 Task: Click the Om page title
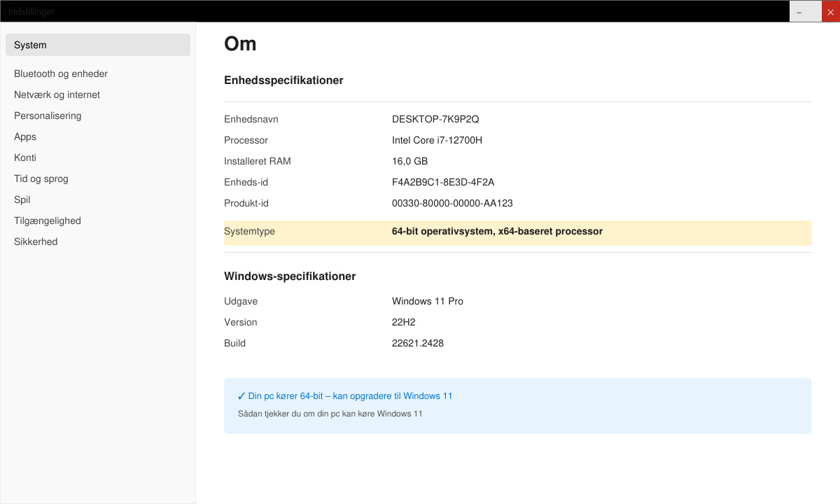pos(240,44)
